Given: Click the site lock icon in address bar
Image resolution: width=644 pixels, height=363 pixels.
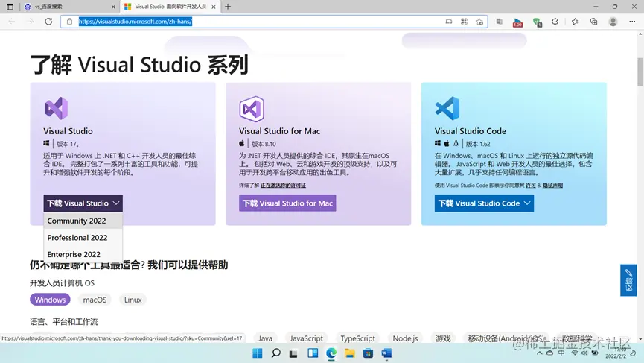Looking at the screenshot, I should click(x=69, y=22).
